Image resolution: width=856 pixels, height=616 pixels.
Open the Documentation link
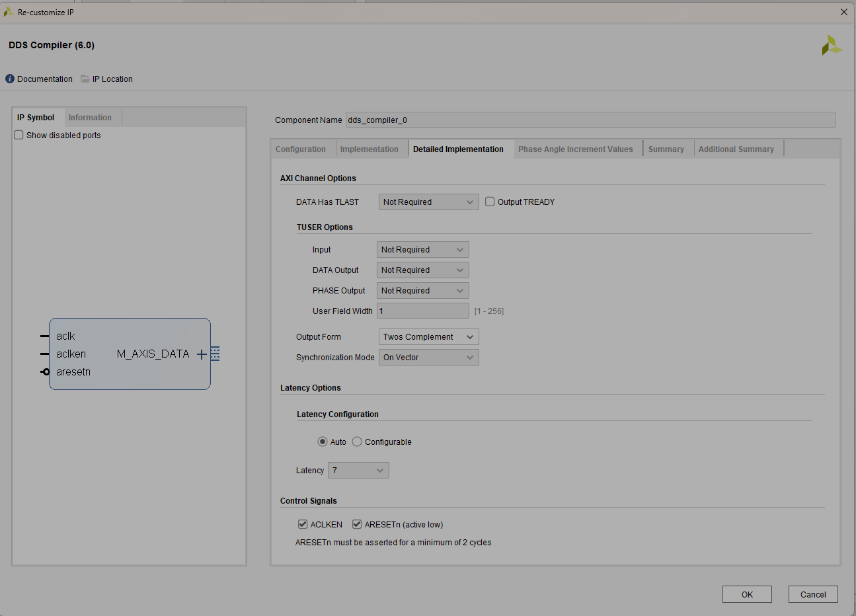[x=45, y=79]
